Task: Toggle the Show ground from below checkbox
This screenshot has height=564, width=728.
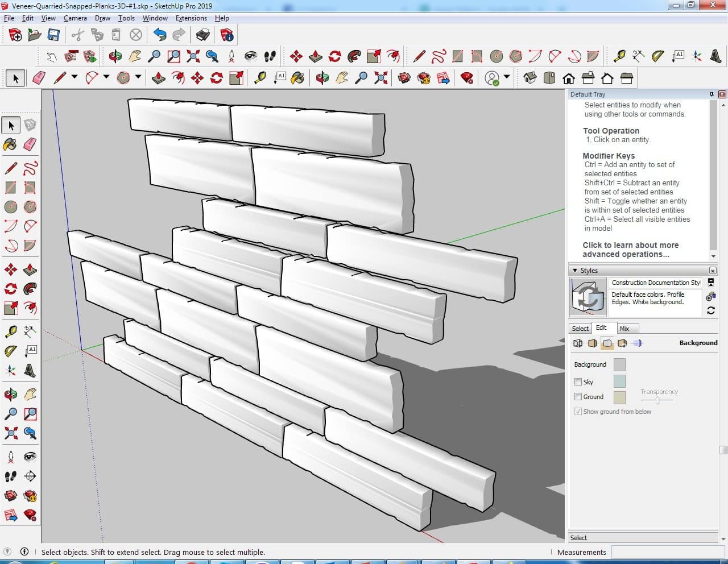Action: click(578, 412)
